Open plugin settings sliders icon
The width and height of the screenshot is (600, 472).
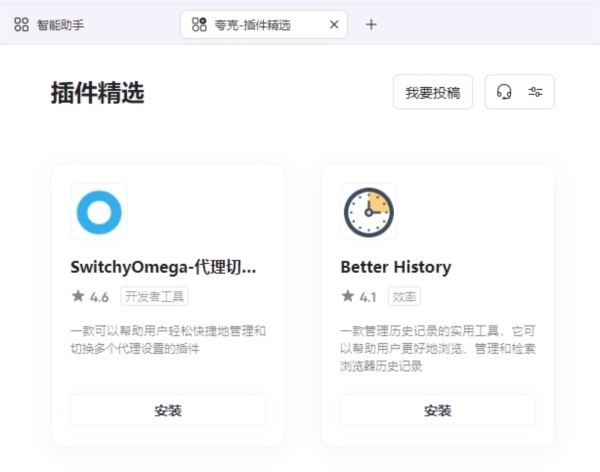click(x=535, y=92)
